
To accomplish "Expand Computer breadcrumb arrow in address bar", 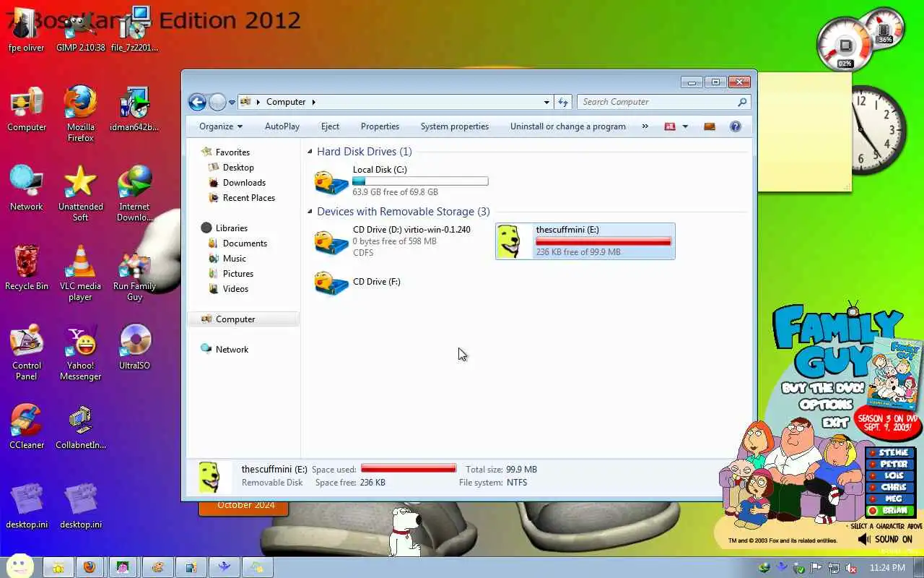I will click(313, 102).
